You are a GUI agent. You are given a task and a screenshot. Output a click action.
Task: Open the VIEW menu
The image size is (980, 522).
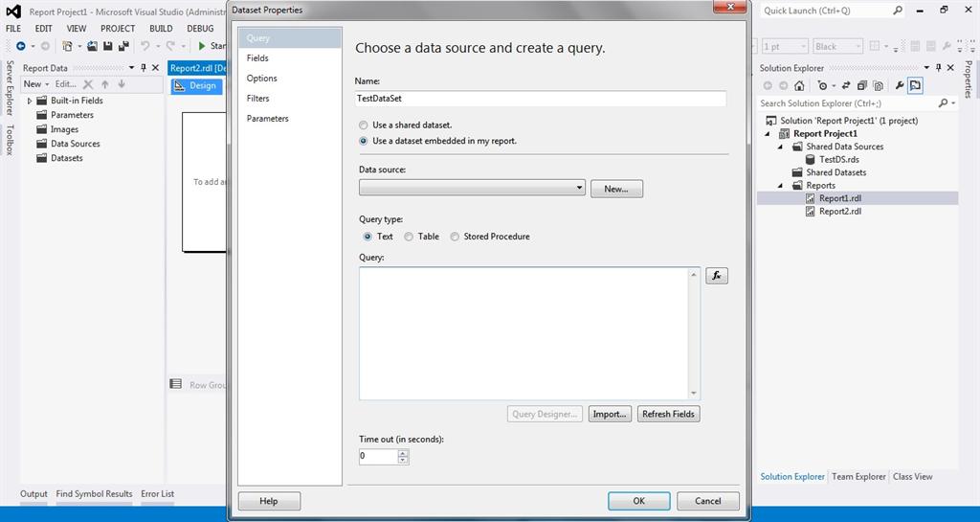(77, 28)
